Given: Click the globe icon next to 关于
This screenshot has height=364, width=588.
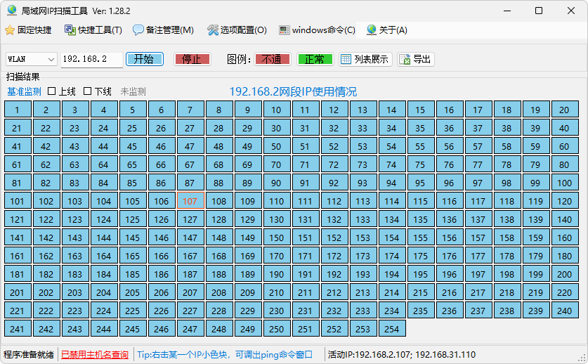Looking at the screenshot, I should click(x=371, y=30).
